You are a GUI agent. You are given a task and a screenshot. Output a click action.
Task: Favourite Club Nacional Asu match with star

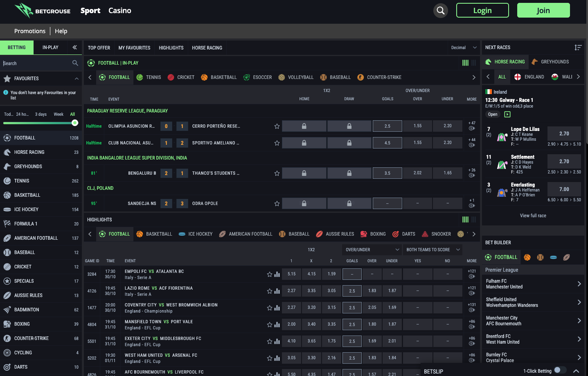tap(277, 143)
